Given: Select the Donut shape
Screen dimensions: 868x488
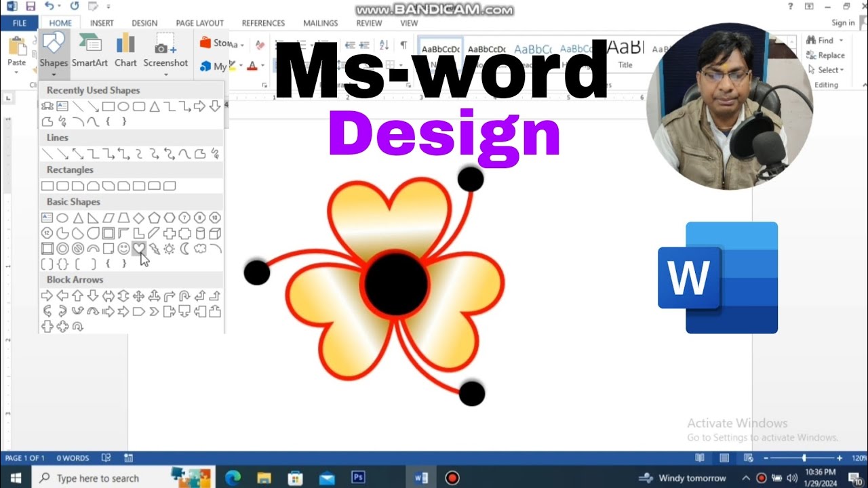Looking at the screenshot, I should tap(62, 249).
